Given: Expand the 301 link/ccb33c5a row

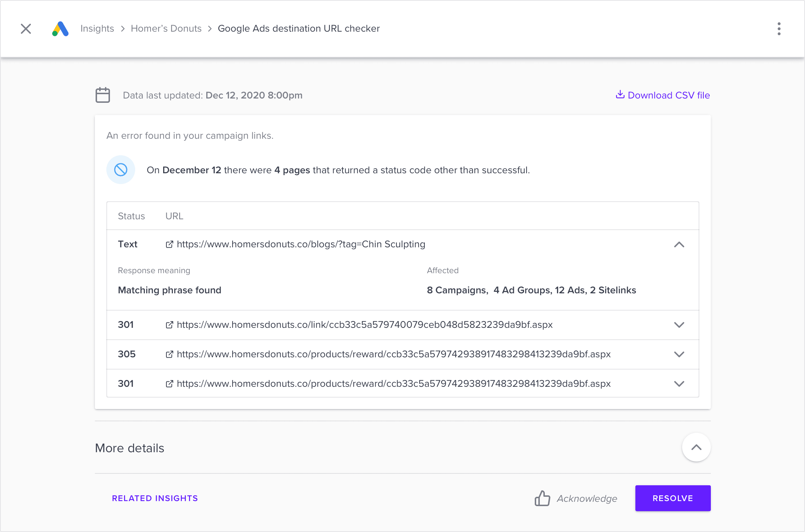Looking at the screenshot, I should pyautogui.click(x=679, y=325).
